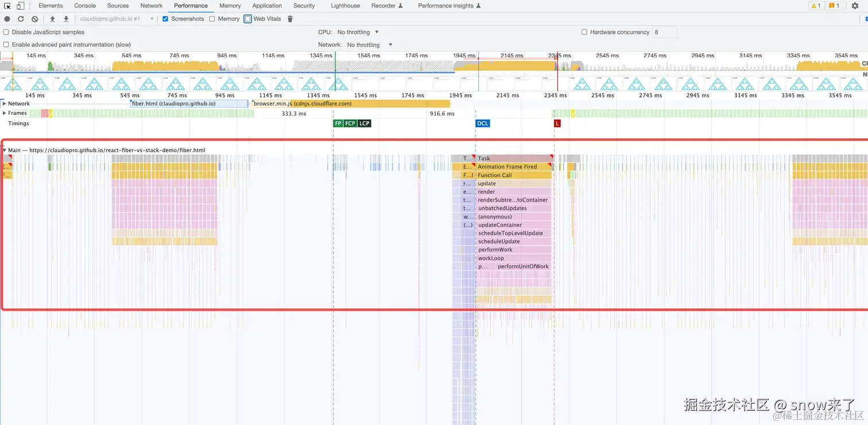Collapse the Main thread track
This screenshot has width=868, height=425.
point(5,150)
